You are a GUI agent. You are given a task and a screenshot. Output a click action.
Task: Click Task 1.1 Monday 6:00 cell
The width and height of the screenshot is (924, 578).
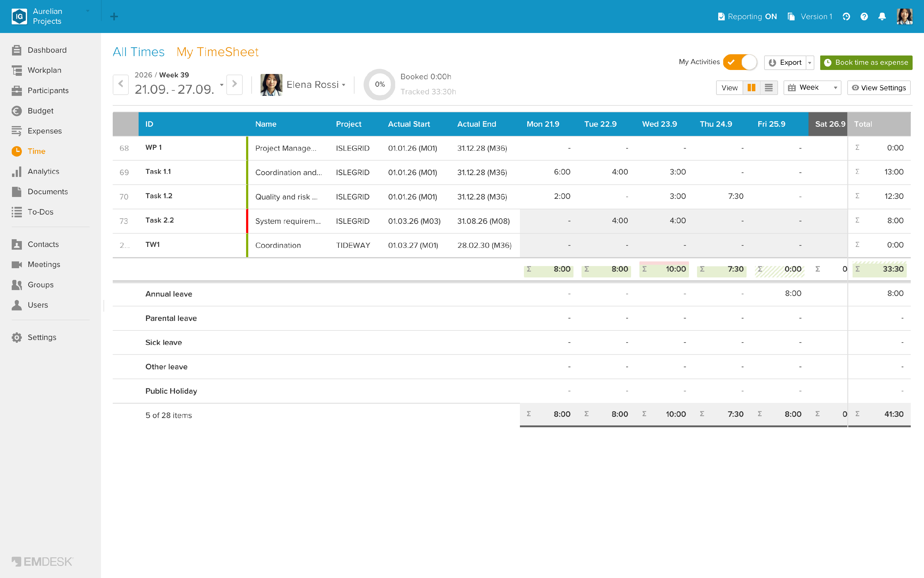[x=548, y=172]
